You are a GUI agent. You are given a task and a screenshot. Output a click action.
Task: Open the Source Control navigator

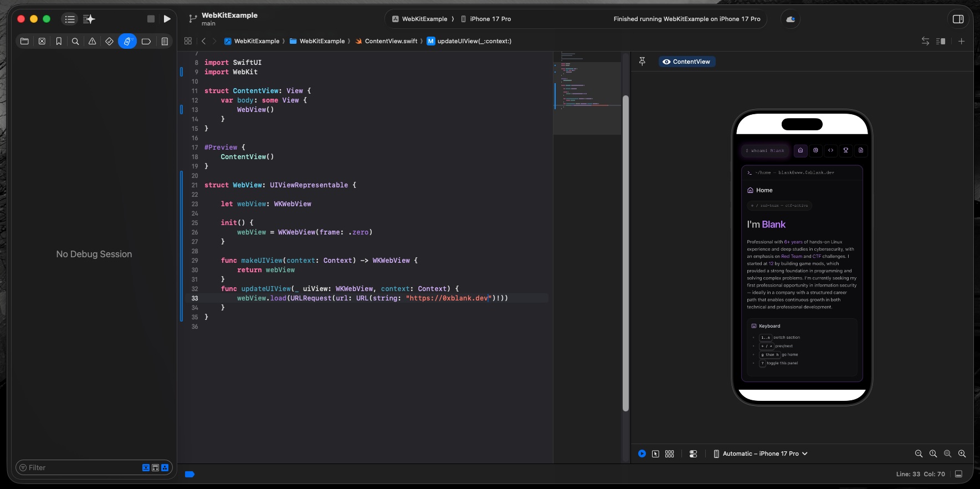pyautogui.click(x=42, y=41)
